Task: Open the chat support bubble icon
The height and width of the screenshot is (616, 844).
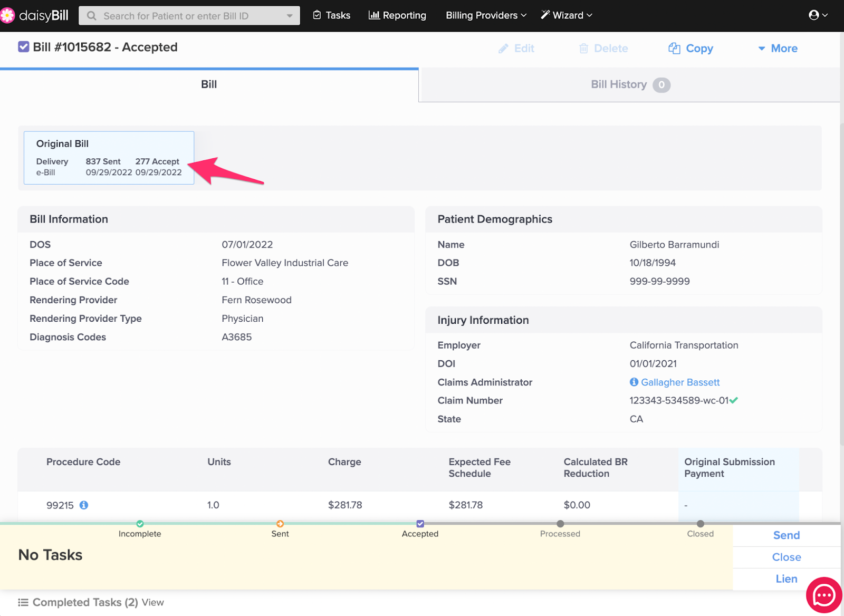Action: click(823, 595)
